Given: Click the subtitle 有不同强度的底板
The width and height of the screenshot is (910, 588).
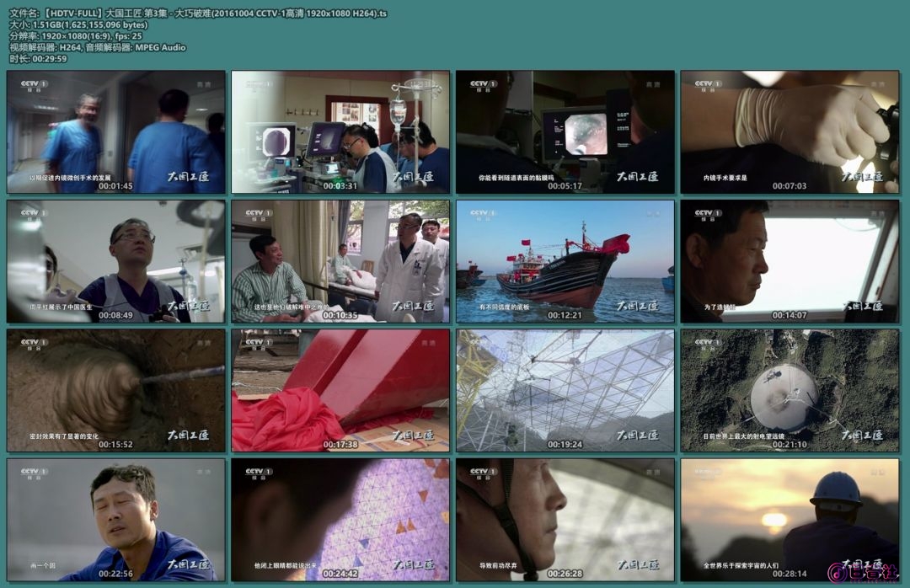Looking at the screenshot, I should pos(505,307).
